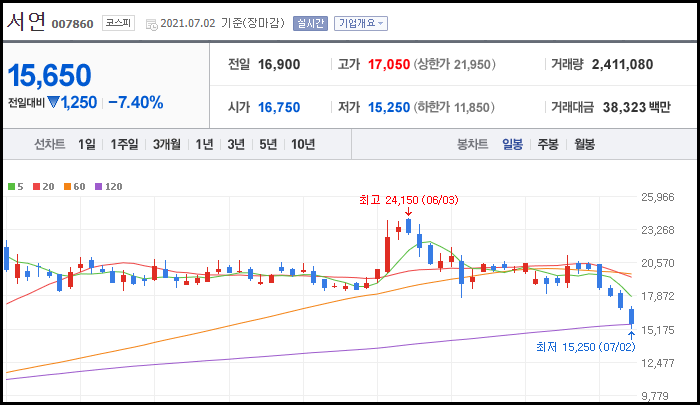Click the opening price 16,750
Image resolution: width=700 pixels, height=405 pixels.
click(x=279, y=107)
